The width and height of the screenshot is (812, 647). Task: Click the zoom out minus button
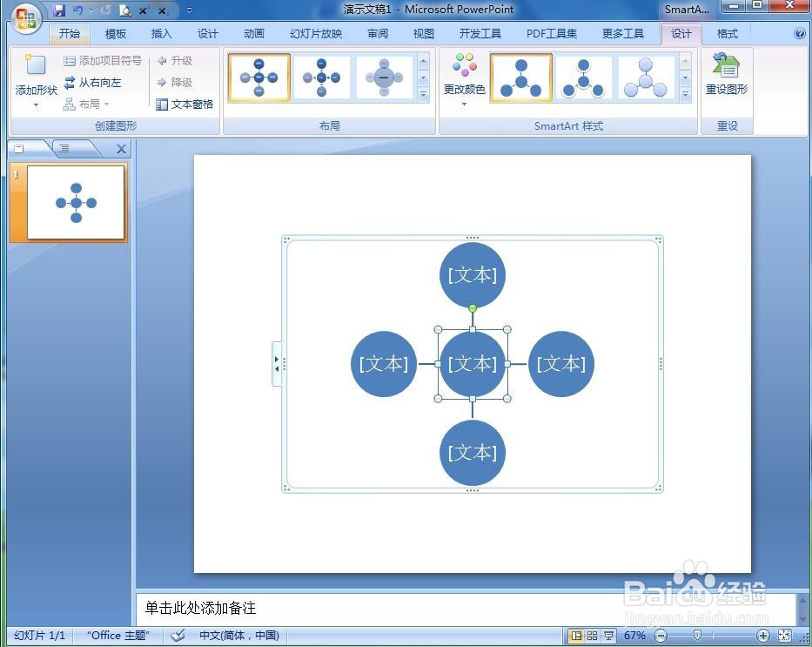click(x=661, y=635)
